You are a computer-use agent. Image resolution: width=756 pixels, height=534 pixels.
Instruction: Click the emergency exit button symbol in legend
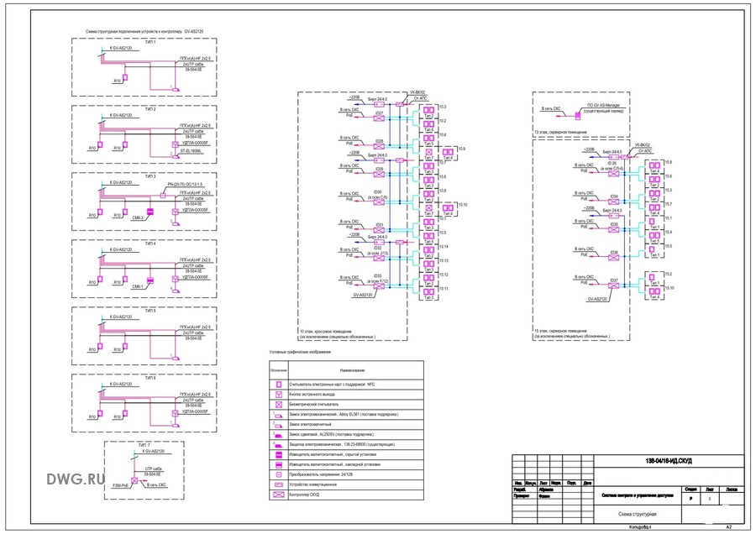coord(278,395)
